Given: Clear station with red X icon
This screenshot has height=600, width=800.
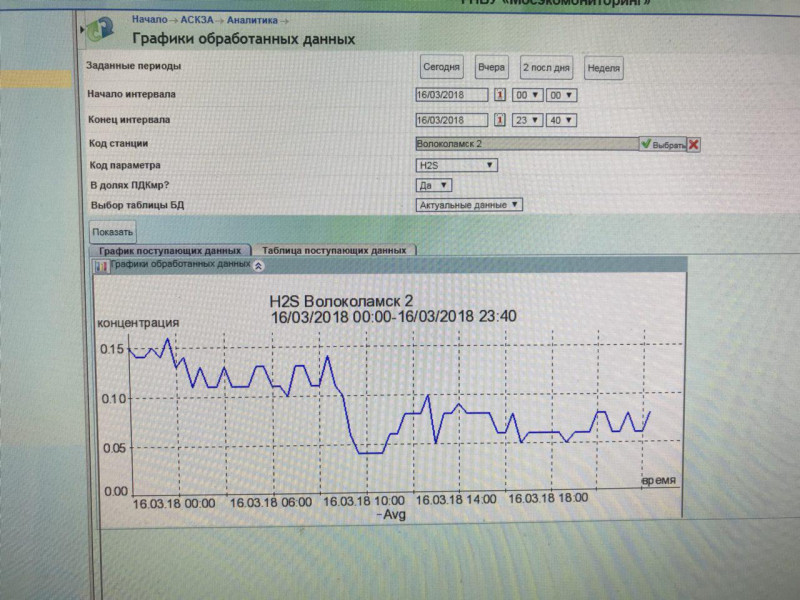Looking at the screenshot, I should coord(693,145).
